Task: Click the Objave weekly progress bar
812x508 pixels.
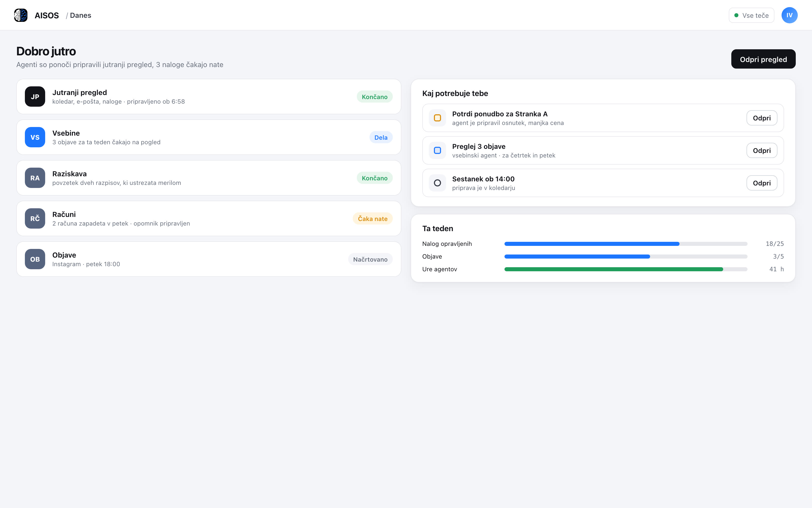Action: tap(626, 257)
